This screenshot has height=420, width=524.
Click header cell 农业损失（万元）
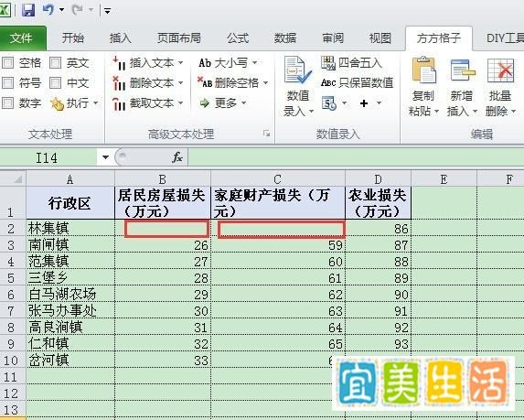(378, 203)
